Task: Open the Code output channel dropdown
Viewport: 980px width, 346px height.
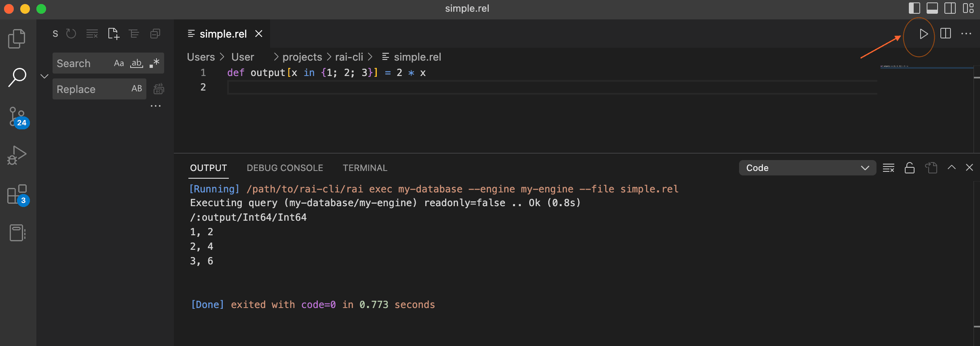Action: coord(807,168)
